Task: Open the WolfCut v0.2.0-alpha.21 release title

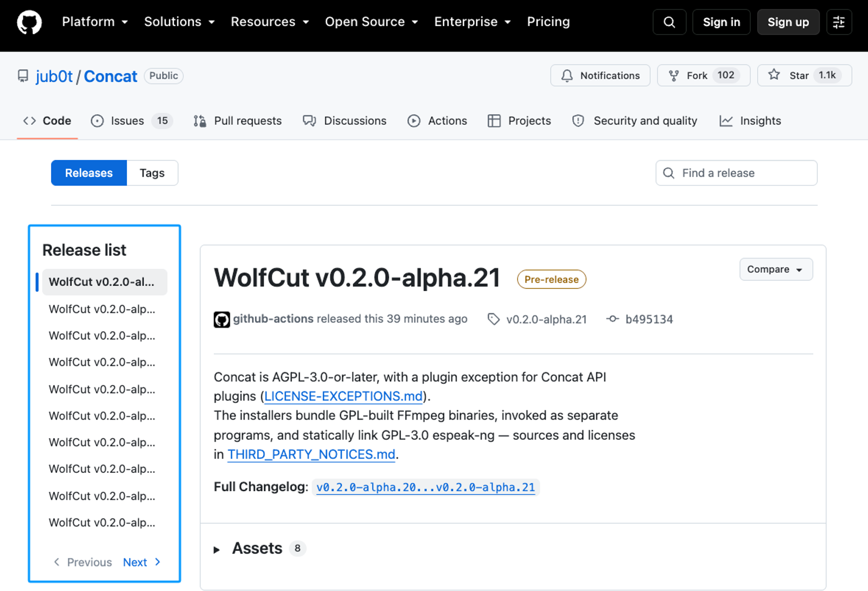Action: (357, 278)
